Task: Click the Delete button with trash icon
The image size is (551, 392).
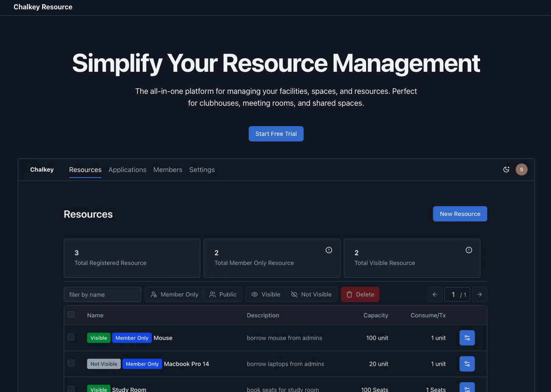Action: pyautogui.click(x=360, y=294)
